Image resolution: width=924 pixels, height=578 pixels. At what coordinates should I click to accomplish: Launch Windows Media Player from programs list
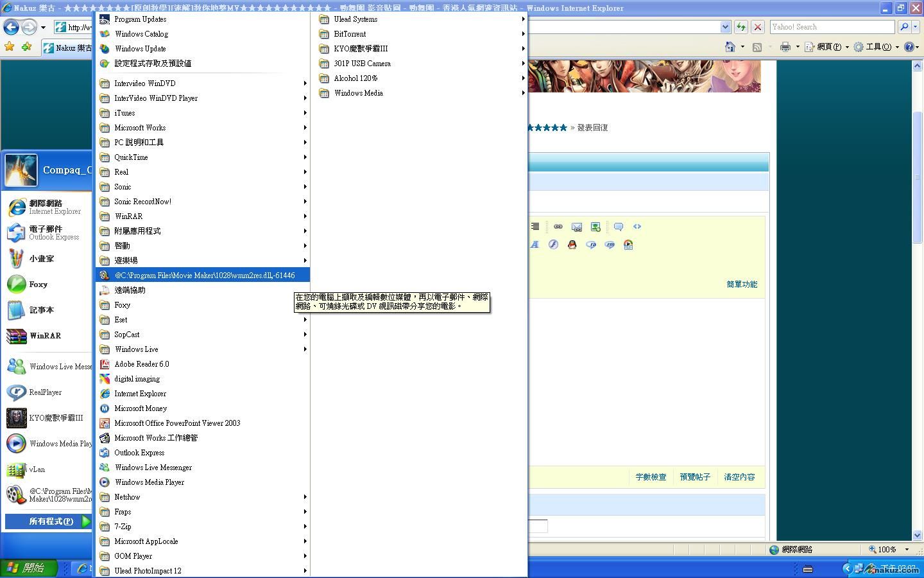coord(149,482)
